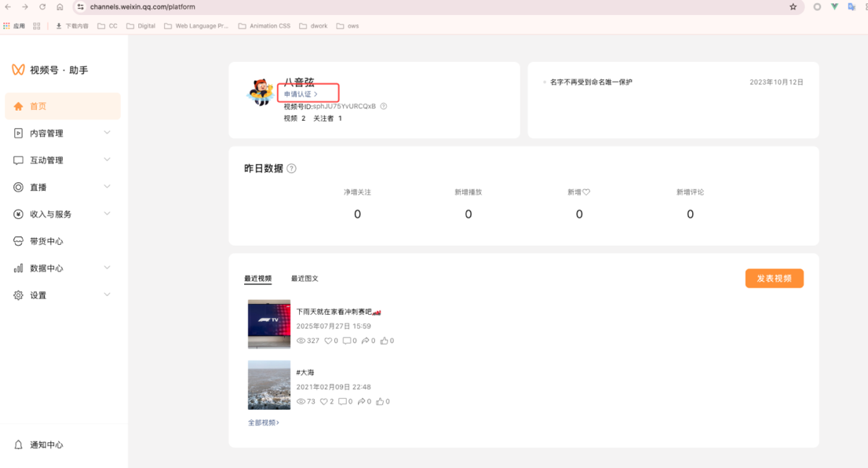
Task: Select the 最近视频 tab
Action: [258, 279]
